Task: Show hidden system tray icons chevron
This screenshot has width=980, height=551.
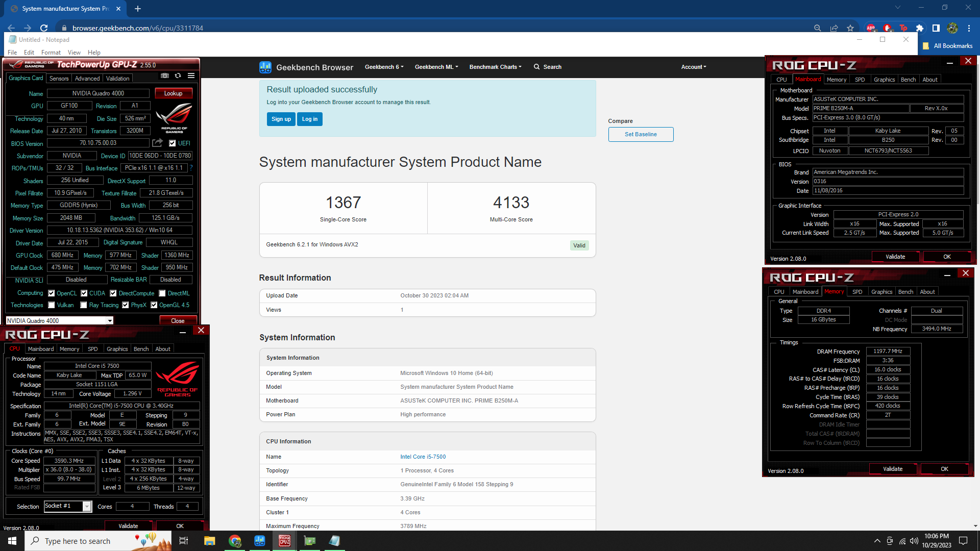Action: click(877, 541)
